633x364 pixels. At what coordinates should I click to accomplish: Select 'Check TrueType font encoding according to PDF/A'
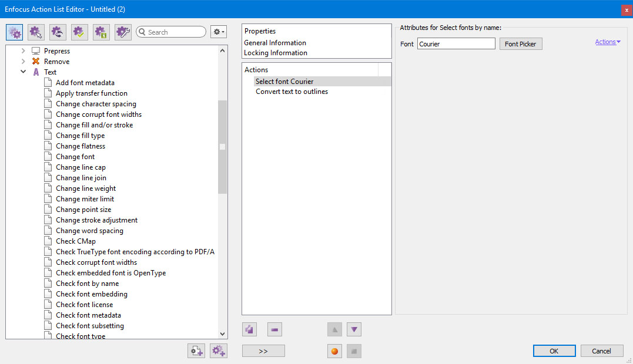(x=135, y=252)
